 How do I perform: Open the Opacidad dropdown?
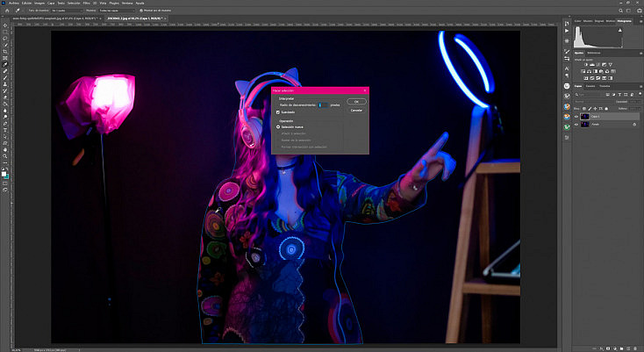point(635,102)
